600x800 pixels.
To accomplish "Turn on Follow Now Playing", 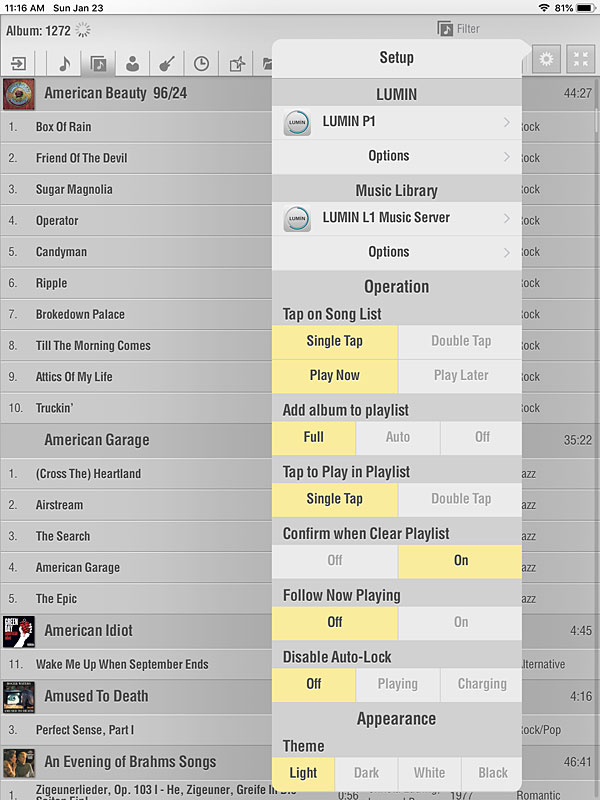I will pyautogui.click(x=460, y=622).
